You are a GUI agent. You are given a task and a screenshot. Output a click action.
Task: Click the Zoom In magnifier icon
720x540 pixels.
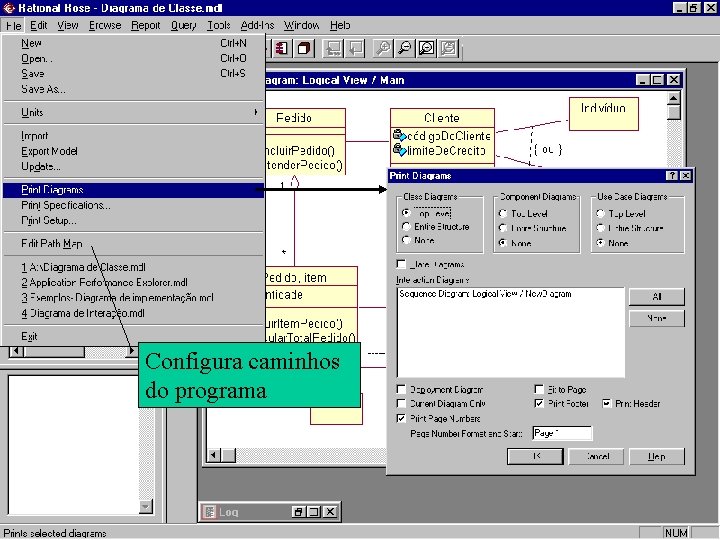coord(383,48)
